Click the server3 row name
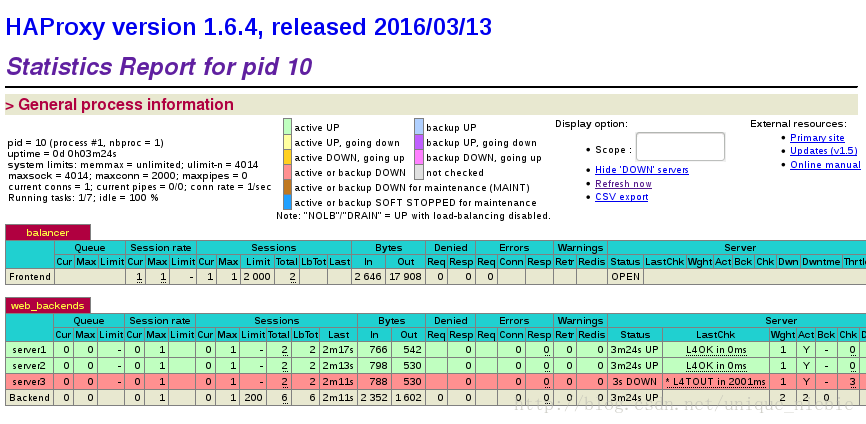 pos(28,382)
